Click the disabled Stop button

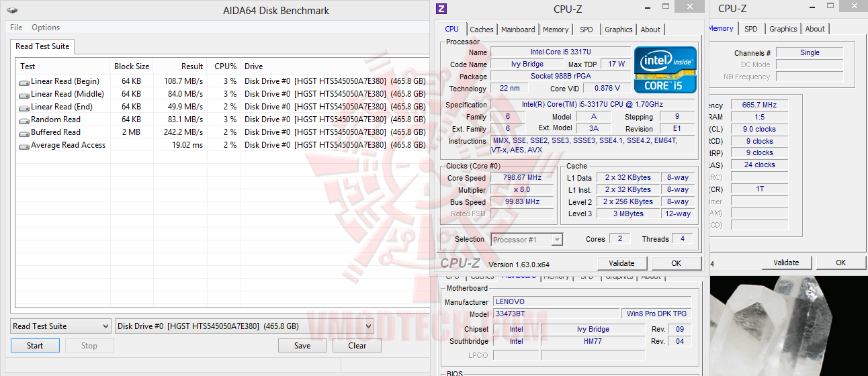pyautogui.click(x=89, y=346)
